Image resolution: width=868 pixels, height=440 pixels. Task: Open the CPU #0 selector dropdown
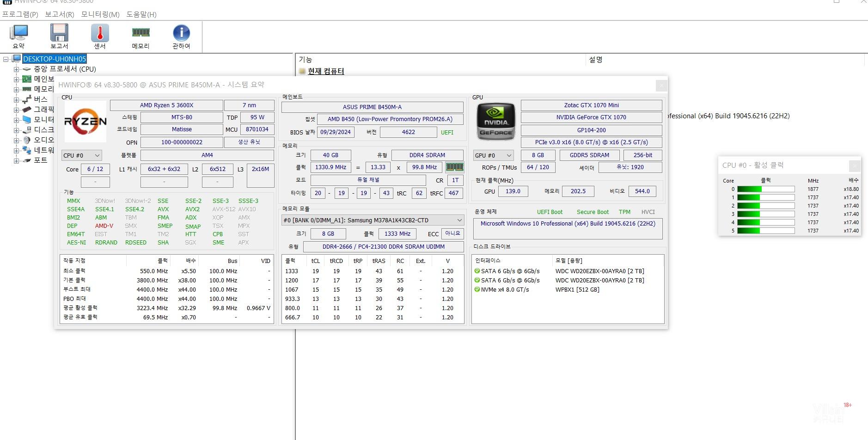(82, 156)
